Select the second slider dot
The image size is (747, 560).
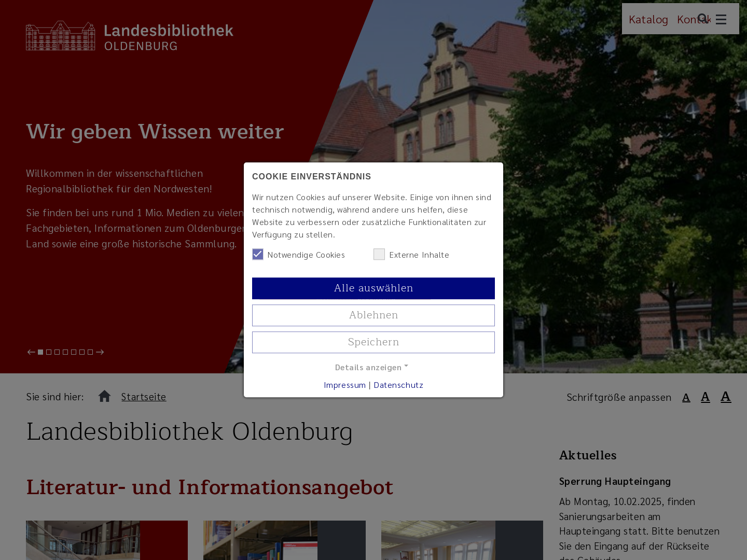[x=49, y=352]
